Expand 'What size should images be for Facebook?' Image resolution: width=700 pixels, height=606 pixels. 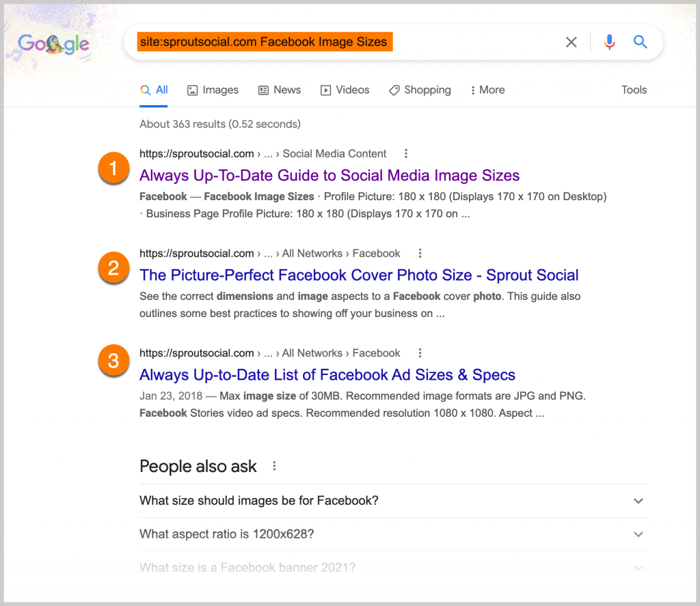point(638,501)
